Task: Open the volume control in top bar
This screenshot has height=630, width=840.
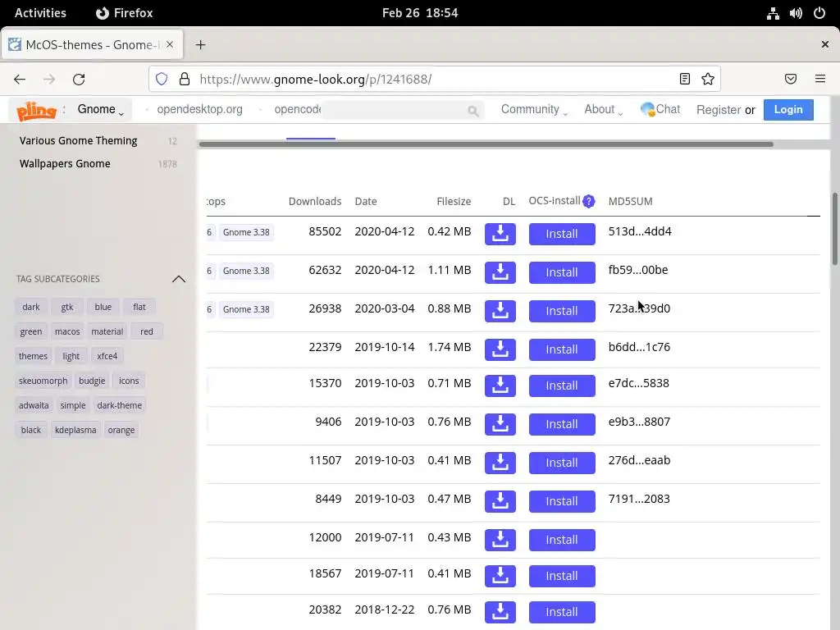Action: tap(796, 13)
